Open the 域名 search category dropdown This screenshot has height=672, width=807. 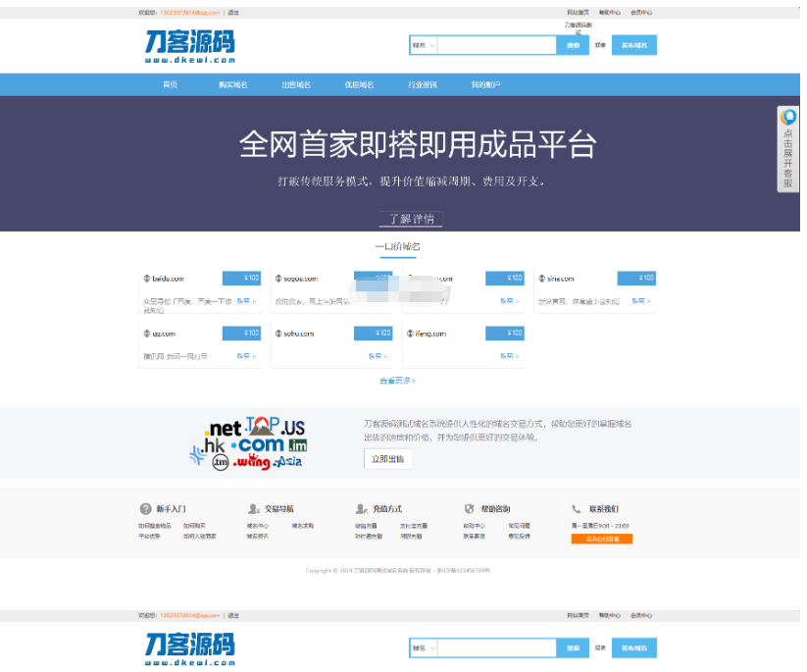(x=424, y=45)
